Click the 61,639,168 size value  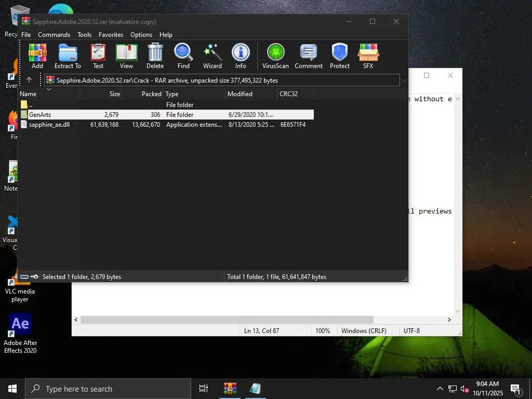tap(104, 125)
